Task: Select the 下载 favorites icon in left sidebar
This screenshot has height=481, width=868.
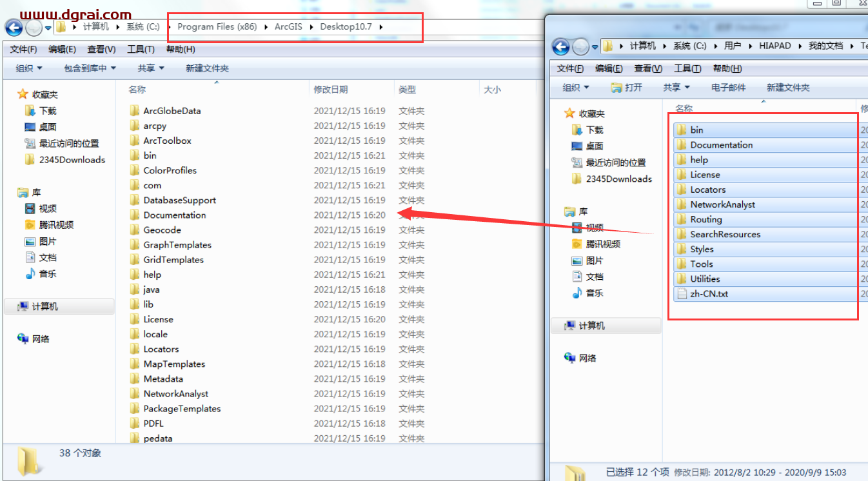Action: [x=30, y=111]
